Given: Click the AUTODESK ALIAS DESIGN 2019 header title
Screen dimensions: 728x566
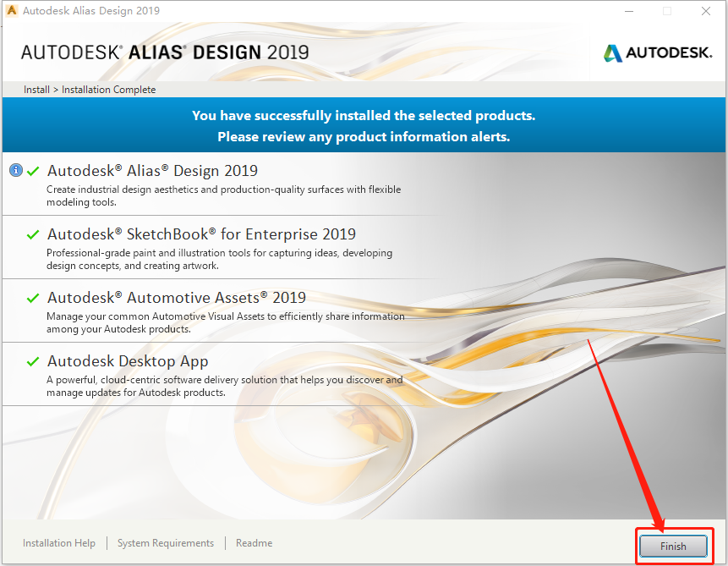Looking at the screenshot, I should tap(165, 52).
